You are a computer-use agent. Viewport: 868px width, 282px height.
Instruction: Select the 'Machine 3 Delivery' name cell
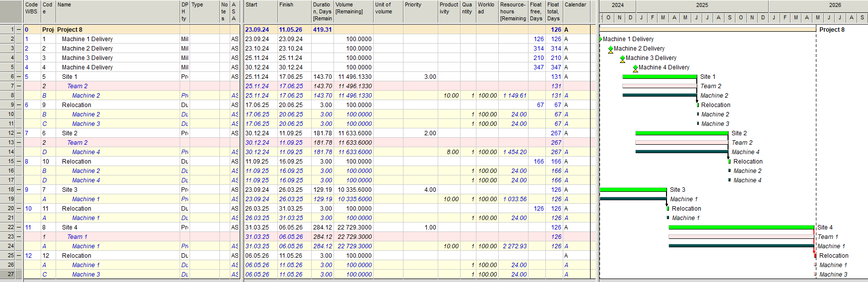(118, 58)
